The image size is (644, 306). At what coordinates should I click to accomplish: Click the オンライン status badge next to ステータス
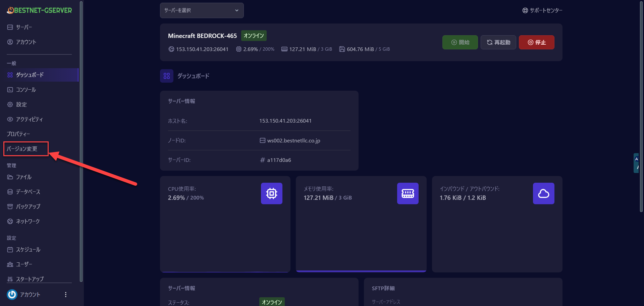tap(272, 302)
